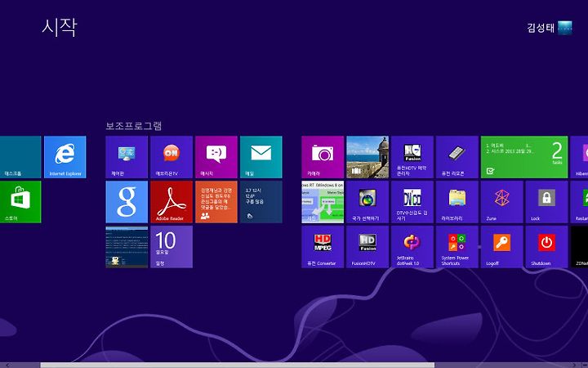The image size is (588, 368).
Task: Launch the orange ON TV tile
Action: pos(171,157)
